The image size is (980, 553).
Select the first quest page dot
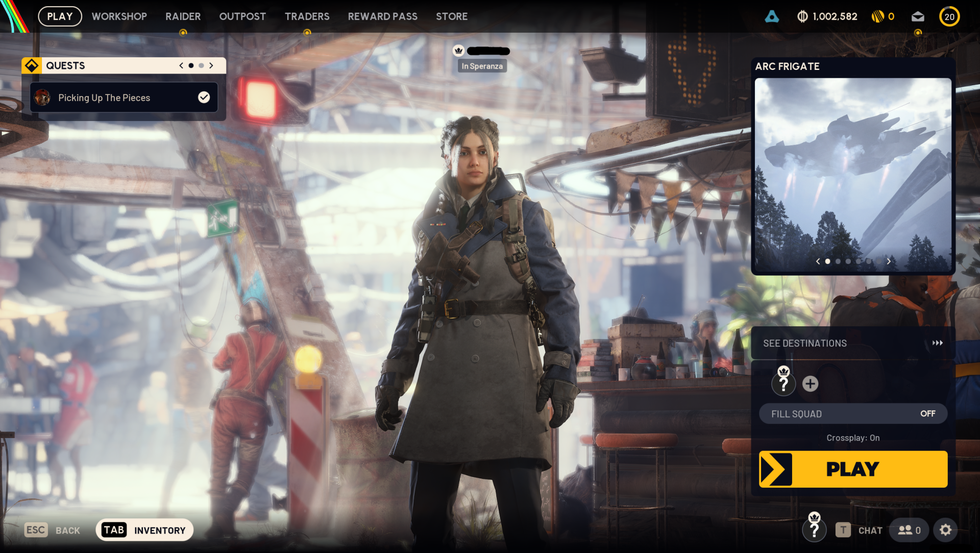point(191,65)
